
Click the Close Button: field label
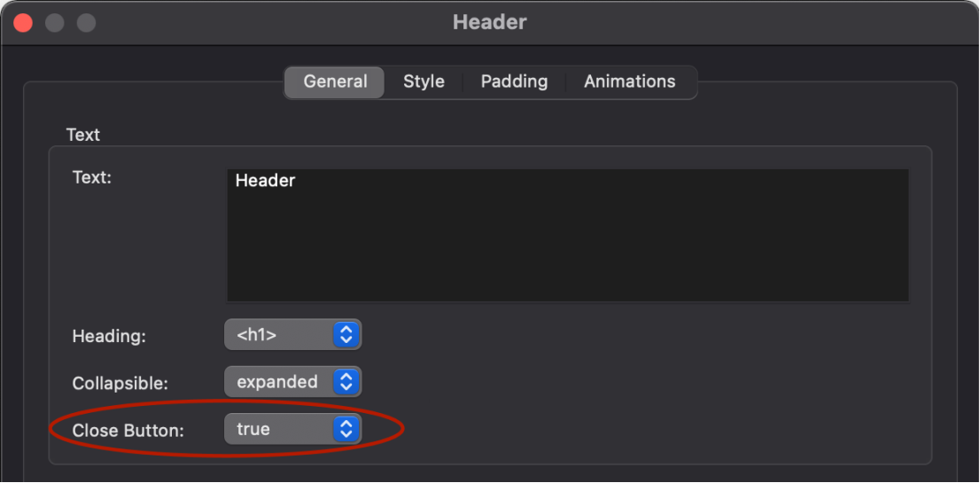pyautogui.click(x=128, y=431)
